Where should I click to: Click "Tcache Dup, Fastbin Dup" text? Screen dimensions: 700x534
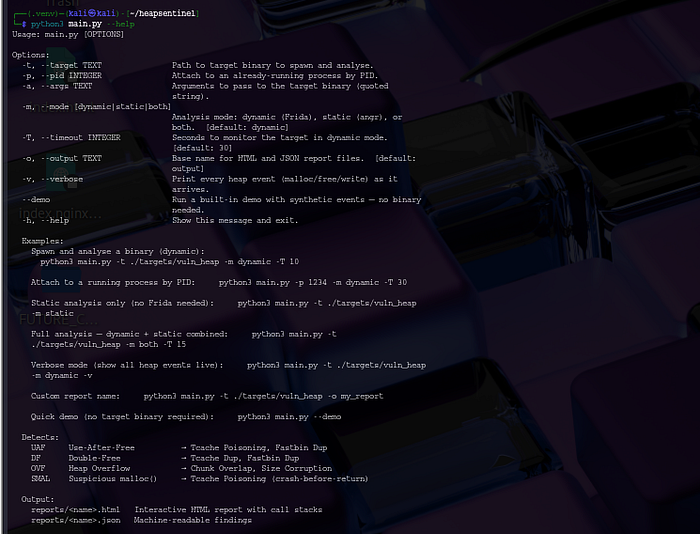245,458
